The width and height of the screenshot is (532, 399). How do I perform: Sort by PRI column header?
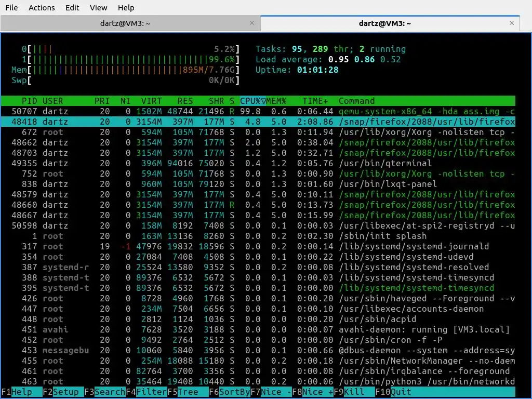[102, 101]
